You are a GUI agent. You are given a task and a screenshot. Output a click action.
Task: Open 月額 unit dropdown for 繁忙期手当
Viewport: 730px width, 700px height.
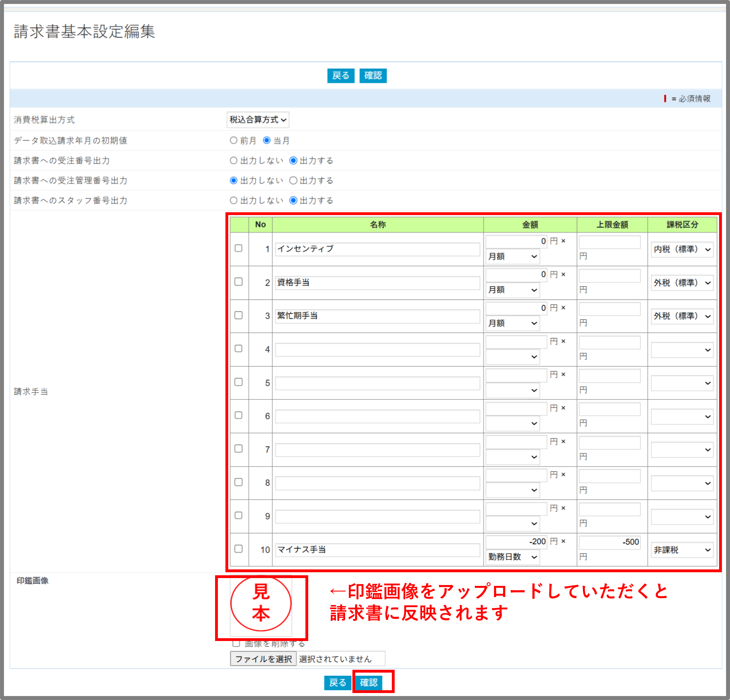512,323
